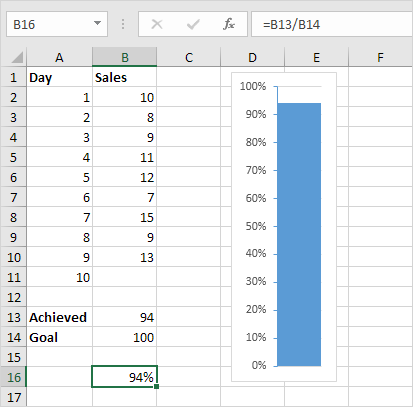Click the Cancel X icon in formula bar
This screenshot has height=407, width=413.
pos(157,24)
